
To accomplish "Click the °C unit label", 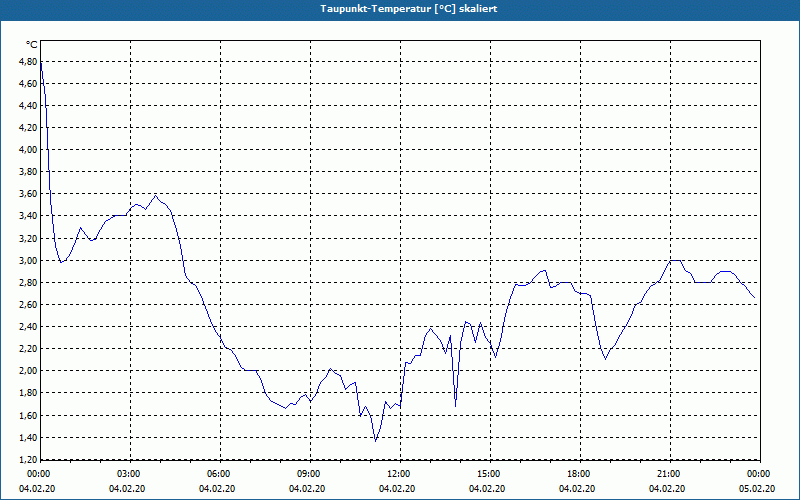I will [32, 45].
